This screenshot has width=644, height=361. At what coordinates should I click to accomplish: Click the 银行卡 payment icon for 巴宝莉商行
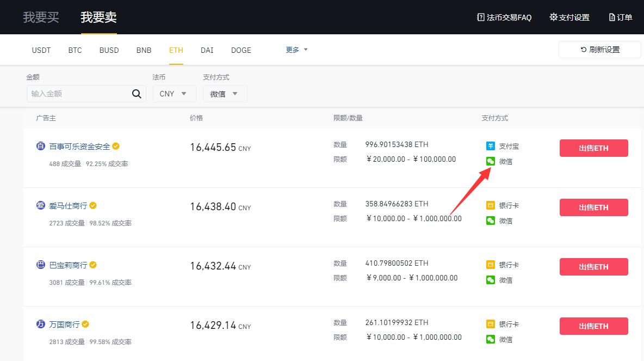(491, 265)
